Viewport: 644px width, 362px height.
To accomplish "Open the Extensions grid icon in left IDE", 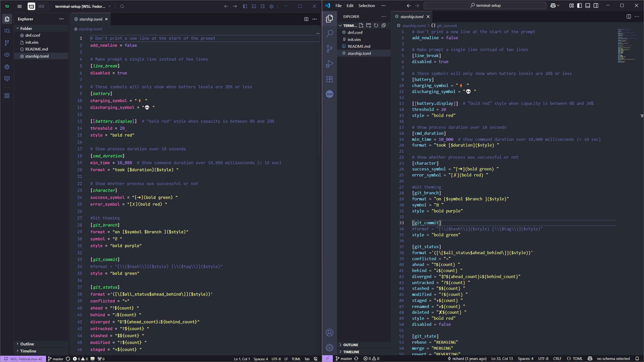I will click(7, 96).
